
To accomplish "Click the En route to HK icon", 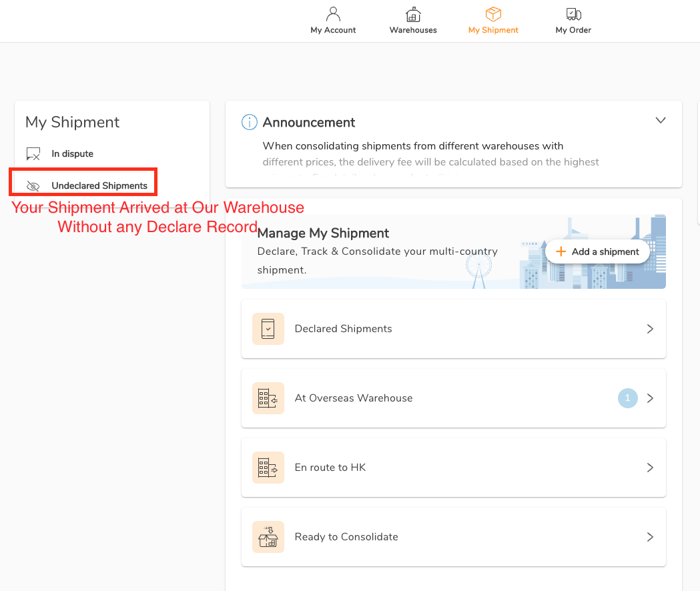I will click(268, 468).
